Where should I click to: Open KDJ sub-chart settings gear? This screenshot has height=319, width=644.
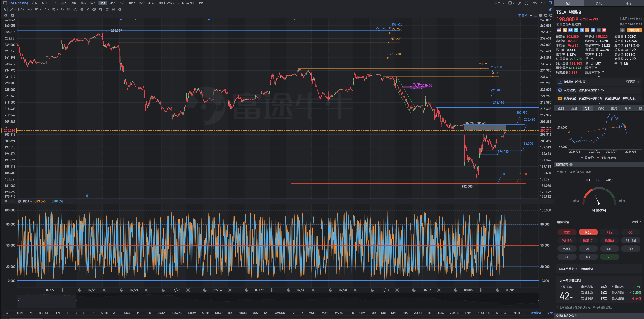(6, 202)
